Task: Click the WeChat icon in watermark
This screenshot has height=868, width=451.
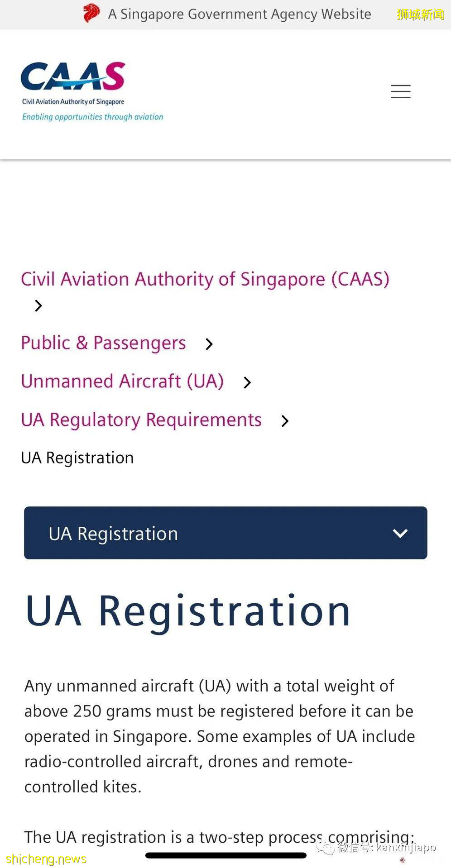Action: (325, 847)
